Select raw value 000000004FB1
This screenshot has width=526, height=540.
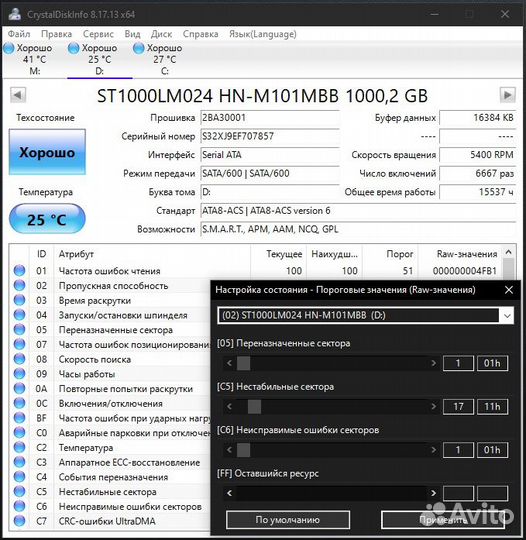click(x=464, y=271)
